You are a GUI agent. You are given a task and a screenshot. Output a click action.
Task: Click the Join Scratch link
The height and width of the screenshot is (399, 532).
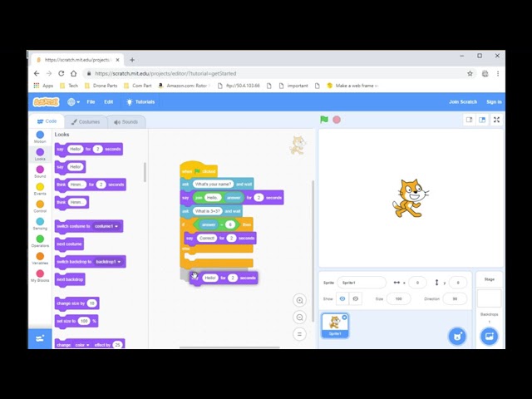click(x=463, y=101)
